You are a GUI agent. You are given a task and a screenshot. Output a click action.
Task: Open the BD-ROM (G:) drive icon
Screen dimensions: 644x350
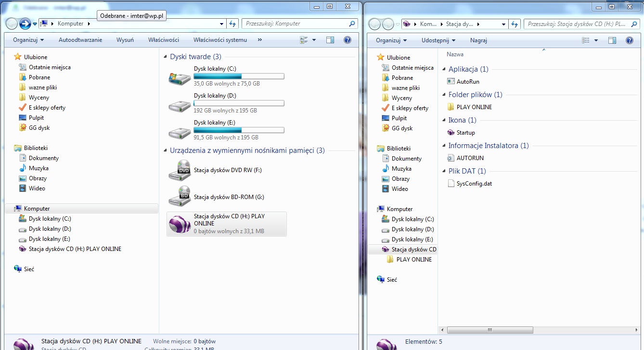tap(180, 196)
